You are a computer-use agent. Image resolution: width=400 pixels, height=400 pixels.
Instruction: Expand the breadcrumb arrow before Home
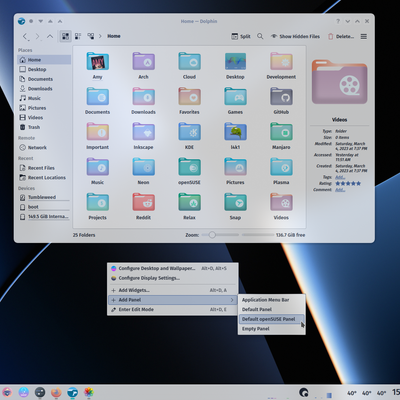click(x=100, y=36)
